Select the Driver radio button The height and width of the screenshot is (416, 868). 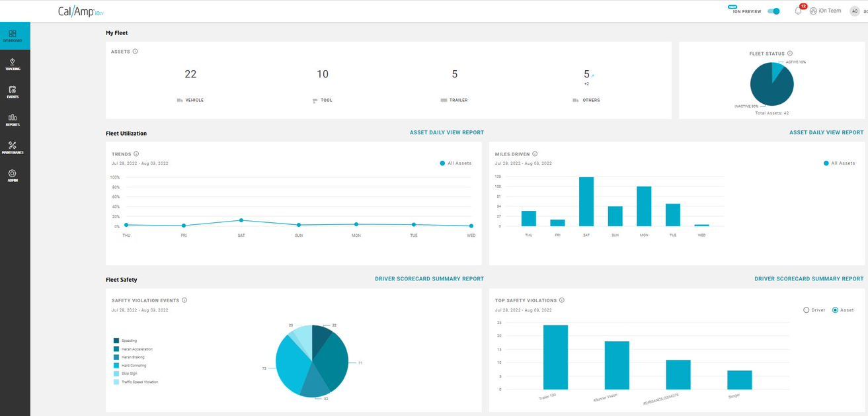point(806,310)
